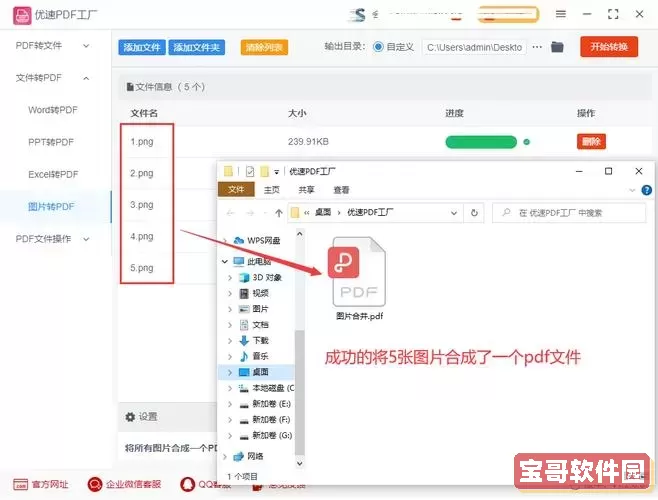Select Word转PDF in the sidebar
658x500 pixels.
(53, 110)
